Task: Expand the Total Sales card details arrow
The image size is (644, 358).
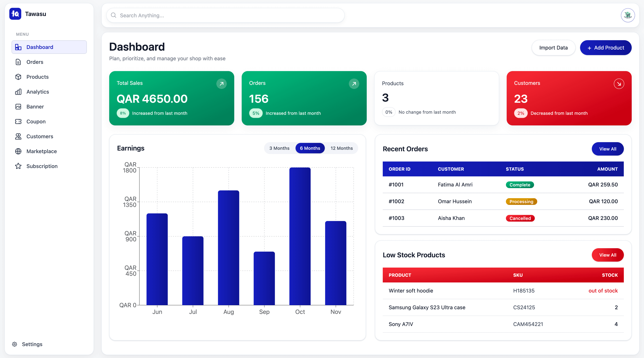Action: [222, 84]
